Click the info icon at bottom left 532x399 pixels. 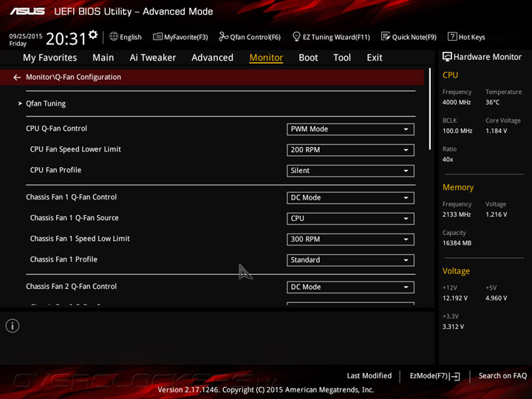(x=13, y=326)
